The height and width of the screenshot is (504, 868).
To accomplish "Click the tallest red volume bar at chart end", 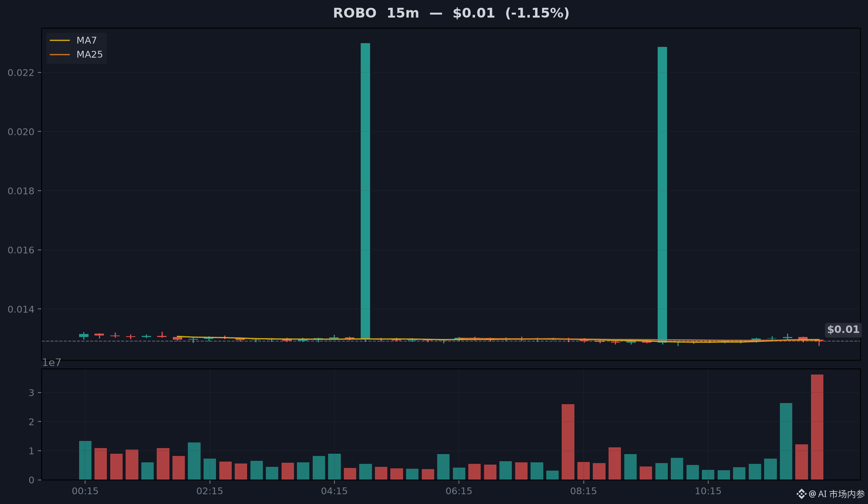I will [x=817, y=427].
